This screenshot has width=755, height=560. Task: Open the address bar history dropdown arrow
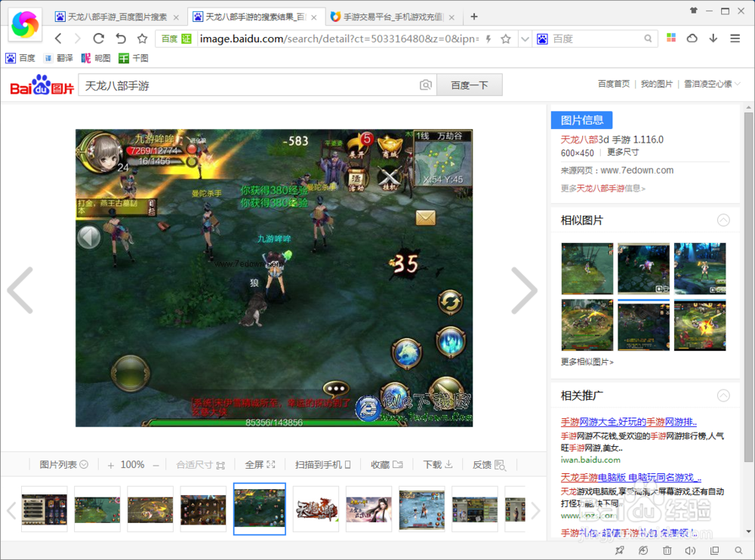click(x=525, y=39)
